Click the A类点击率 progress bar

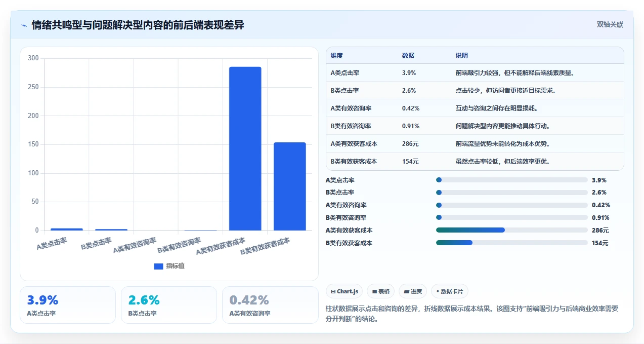pyautogui.click(x=512, y=180)
